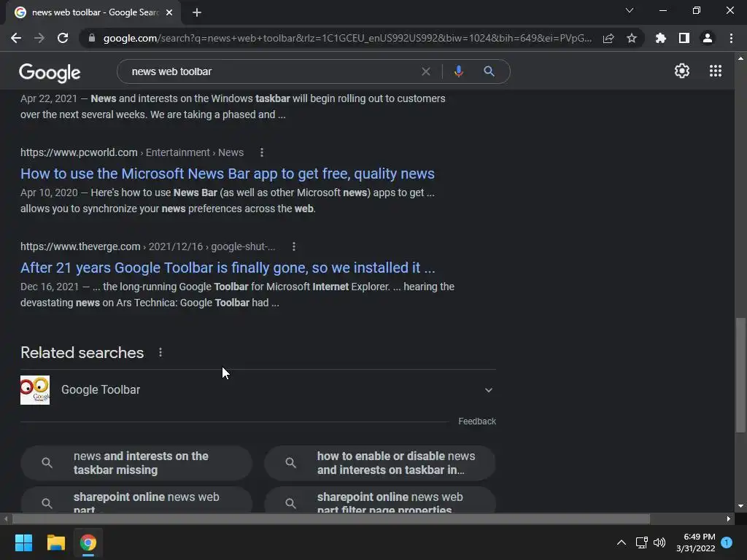747x560 pixels.
Task: Select the news web toolbar tab
Action: pos(93,13)
